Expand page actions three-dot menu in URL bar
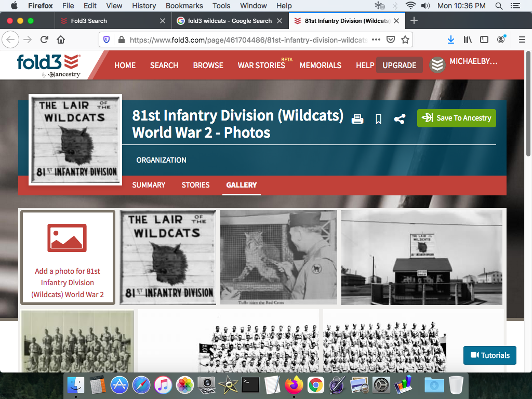Image resolution: width=532 pixels, height=399 pixels. point(376,39)
